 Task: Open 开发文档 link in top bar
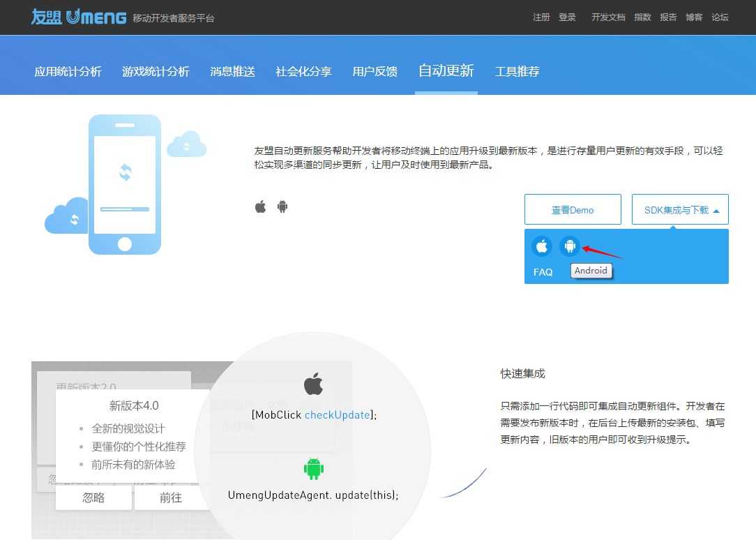pos(608,17)
